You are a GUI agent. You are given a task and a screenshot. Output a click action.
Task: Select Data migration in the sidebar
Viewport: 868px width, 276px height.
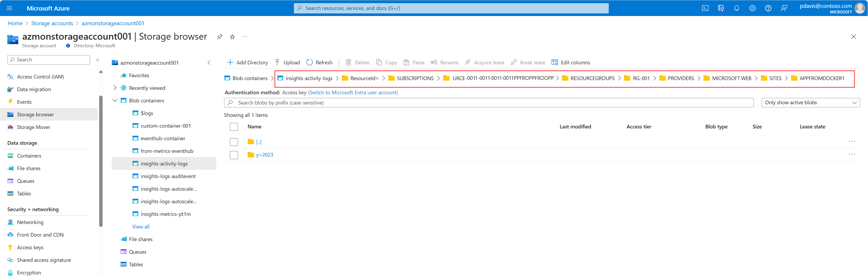click(x=33, y=89)
